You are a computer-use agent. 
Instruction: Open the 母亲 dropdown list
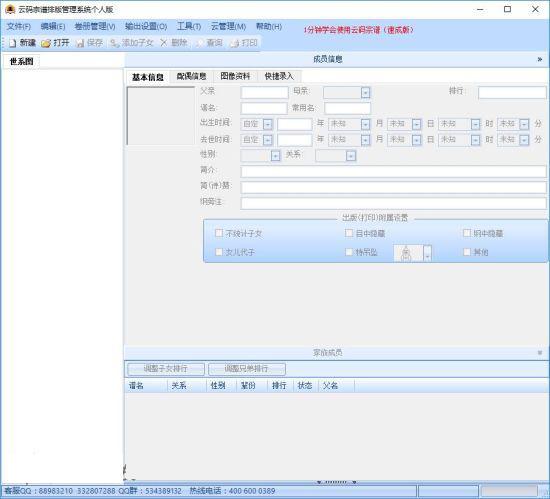pos(365,93)
